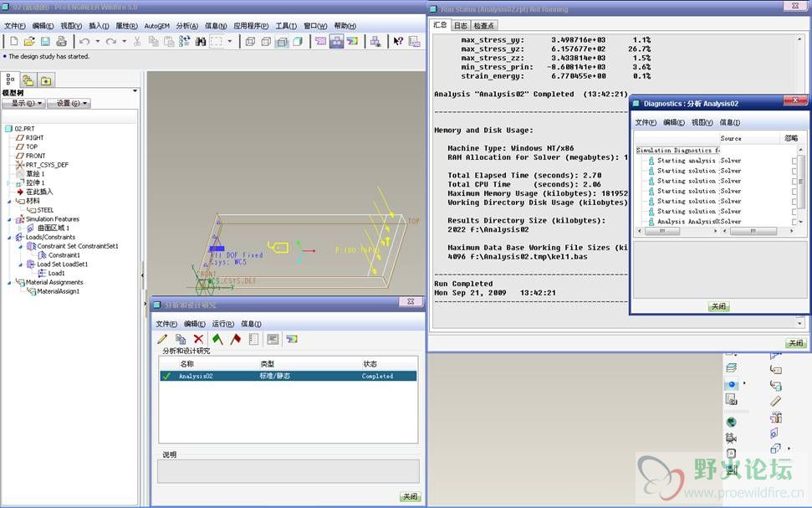Click the 状态 column header in study list
Viewport: 812px width, 508px height.
[x=370, y=364]
